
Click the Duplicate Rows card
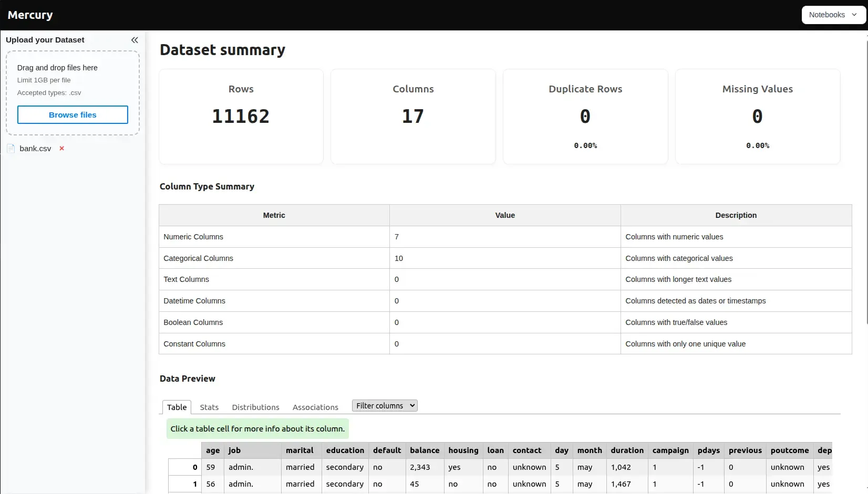tap(585, 117)
